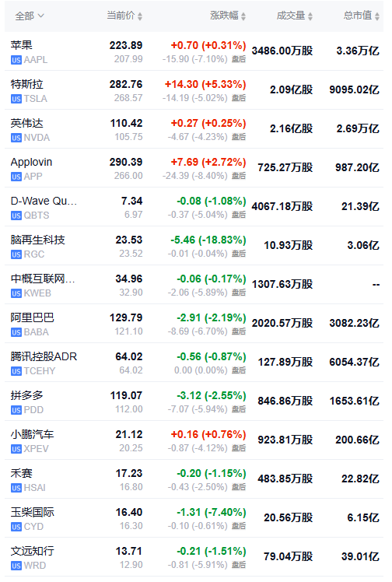Click the US badge beside TSLA
The image size is (392, 582).
click(x=16, y=99)
